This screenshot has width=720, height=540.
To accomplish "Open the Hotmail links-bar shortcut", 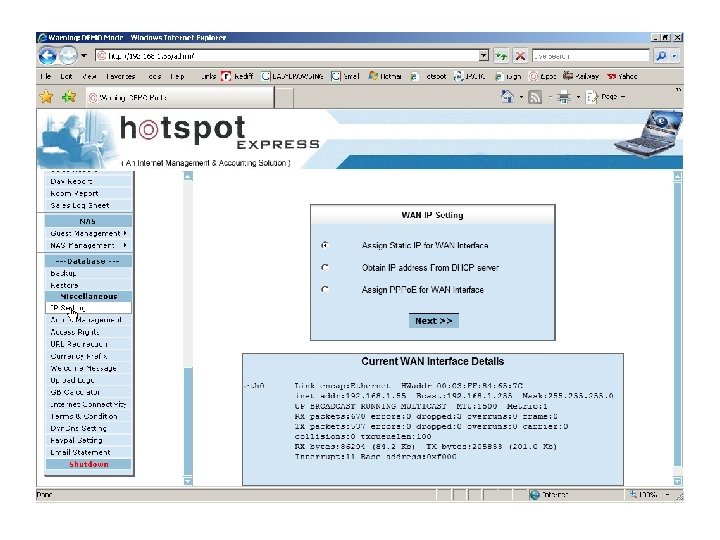I will pos(385,76).
